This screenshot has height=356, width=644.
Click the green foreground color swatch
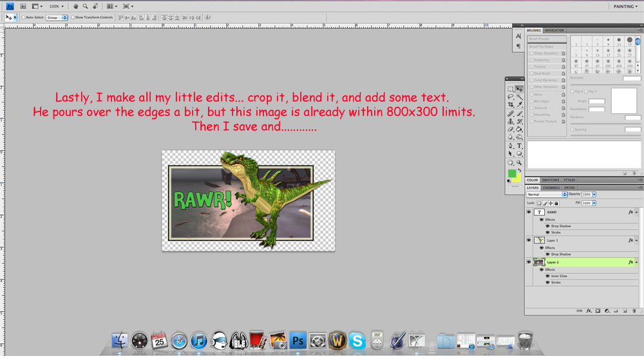(512, 173)
